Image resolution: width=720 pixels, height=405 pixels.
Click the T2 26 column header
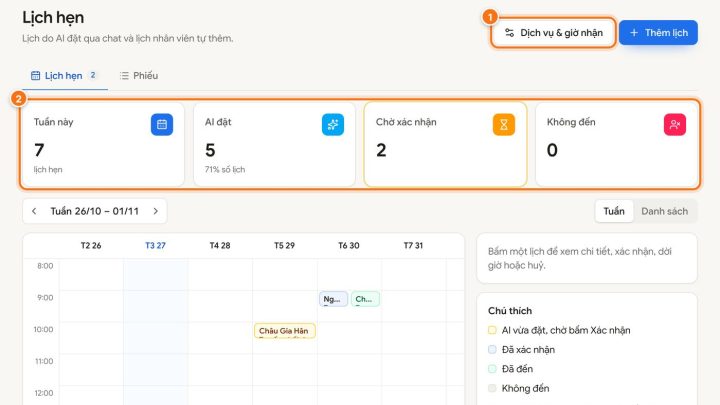(x=91, y=246)
